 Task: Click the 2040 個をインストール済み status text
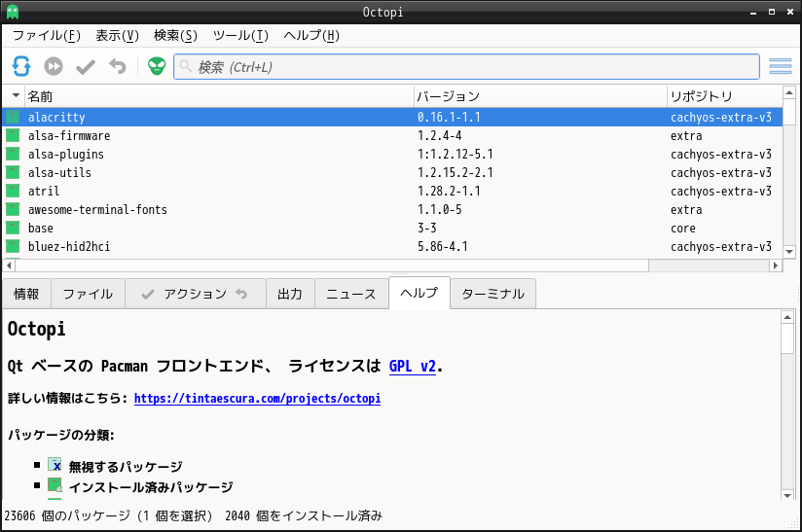pyautogui.click(x=304, y=515)
